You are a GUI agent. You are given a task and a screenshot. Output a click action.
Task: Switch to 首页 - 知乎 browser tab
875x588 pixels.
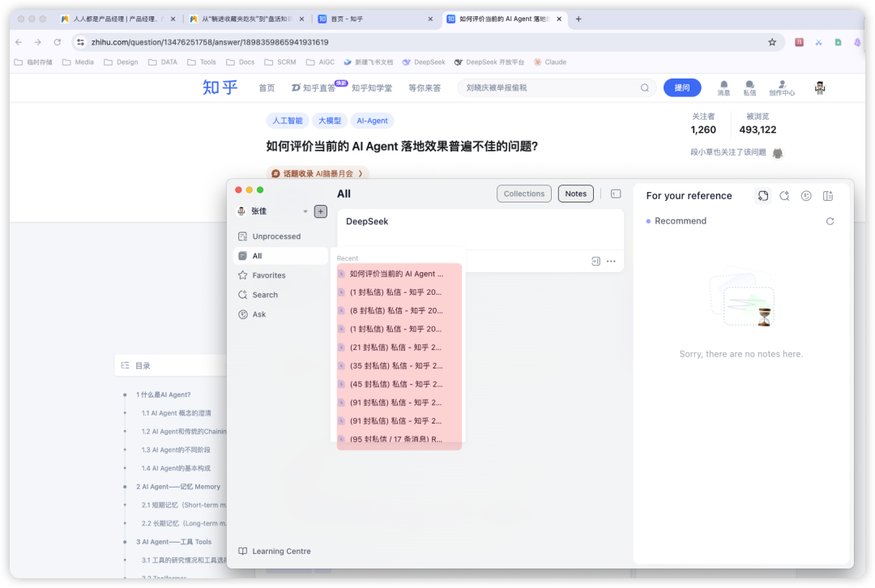375,19
